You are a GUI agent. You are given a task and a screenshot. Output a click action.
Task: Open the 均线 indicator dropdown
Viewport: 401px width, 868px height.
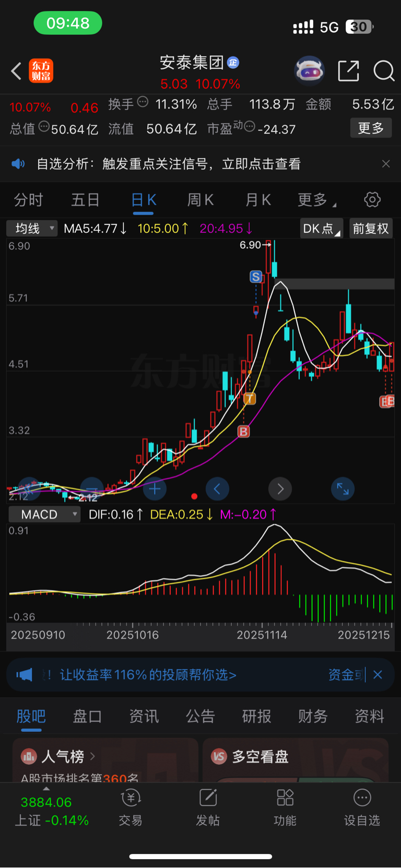[32, 228]
